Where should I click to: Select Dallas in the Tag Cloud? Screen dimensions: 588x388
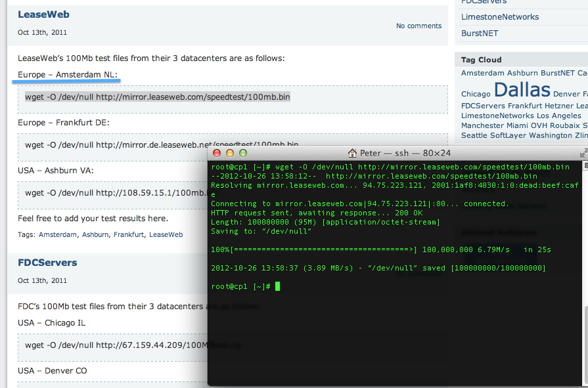click(522, 90)
